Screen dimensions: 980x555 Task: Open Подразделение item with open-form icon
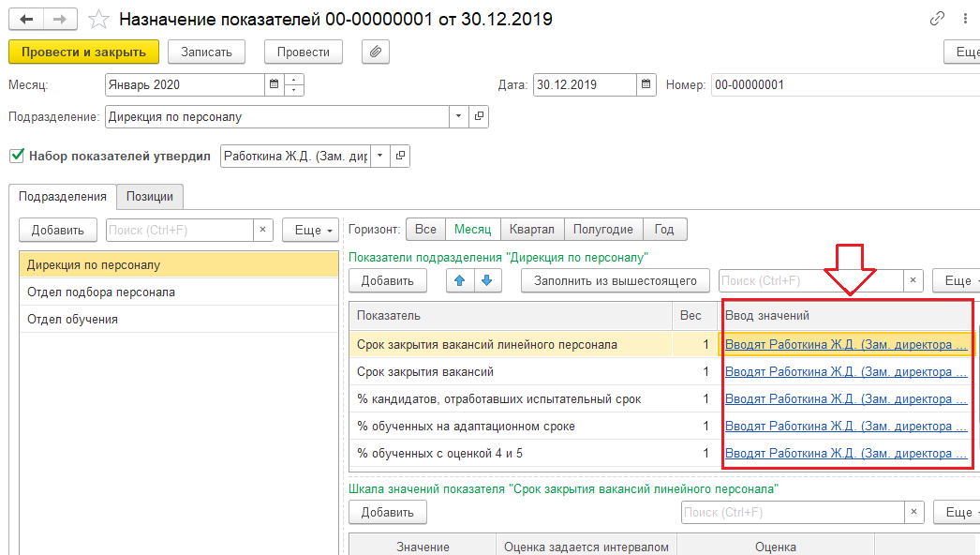479,116
